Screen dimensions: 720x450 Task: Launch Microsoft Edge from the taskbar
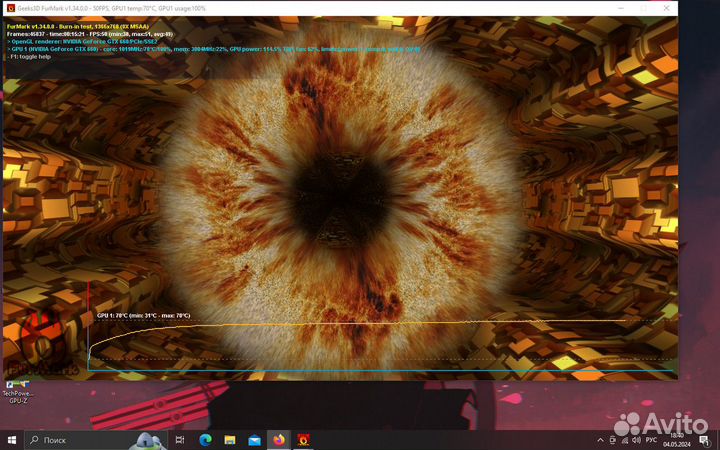point(206,439)
